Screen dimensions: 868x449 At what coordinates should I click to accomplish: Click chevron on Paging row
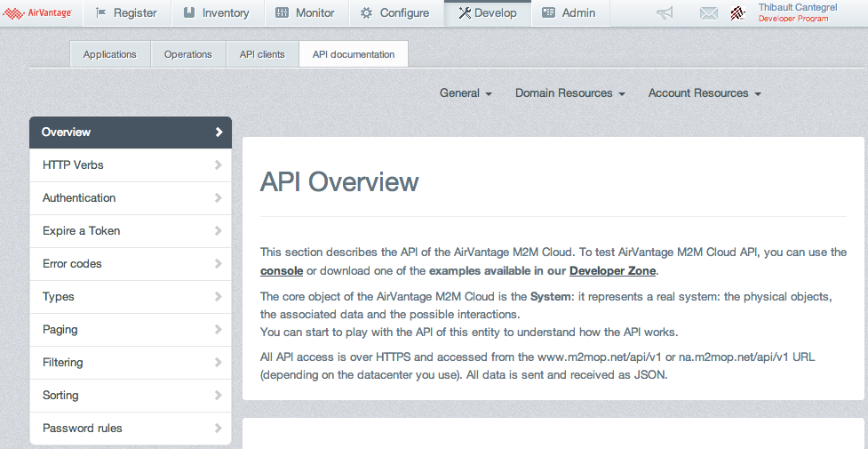pos(218,329)
